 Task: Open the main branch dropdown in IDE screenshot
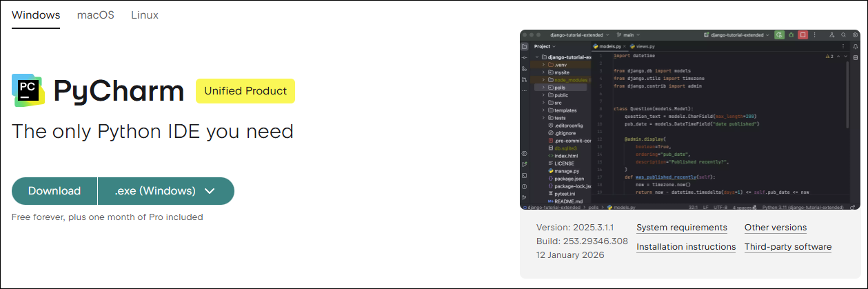point(628,34)
